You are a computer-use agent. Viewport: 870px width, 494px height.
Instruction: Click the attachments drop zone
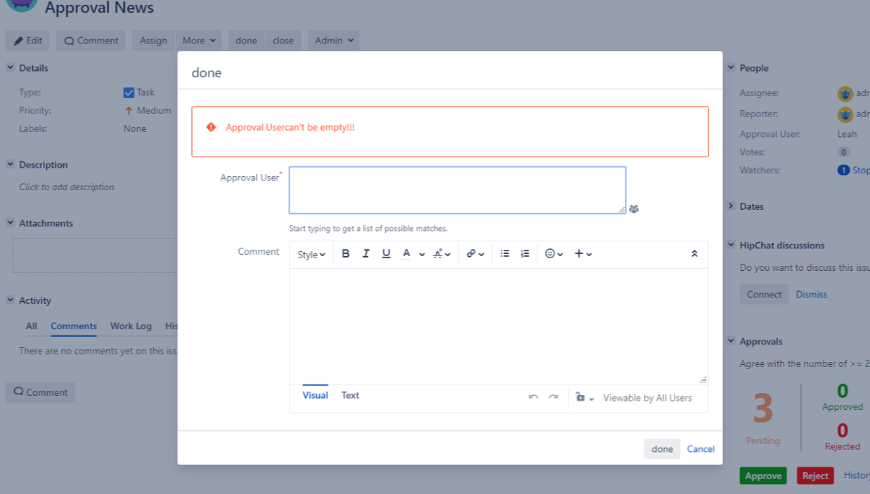(x=94, y=255)
